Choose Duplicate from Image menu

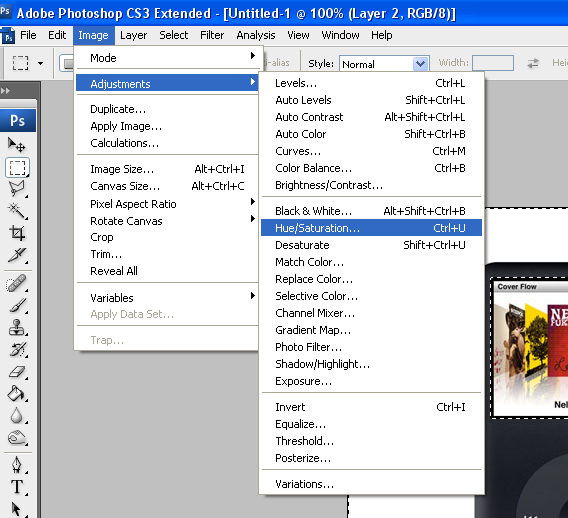tap(167, 109)
